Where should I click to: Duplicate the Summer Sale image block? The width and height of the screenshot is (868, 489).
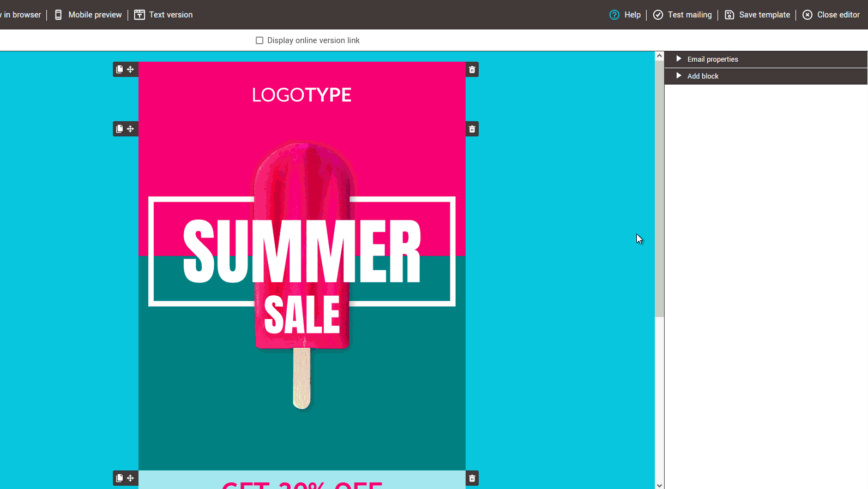tap(119, 129)
